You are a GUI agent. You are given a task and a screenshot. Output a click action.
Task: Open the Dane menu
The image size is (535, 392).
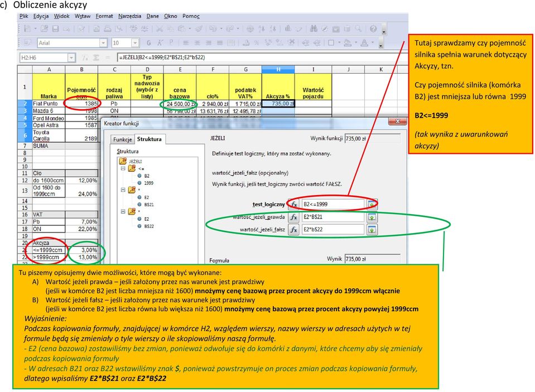pos(152,16)
